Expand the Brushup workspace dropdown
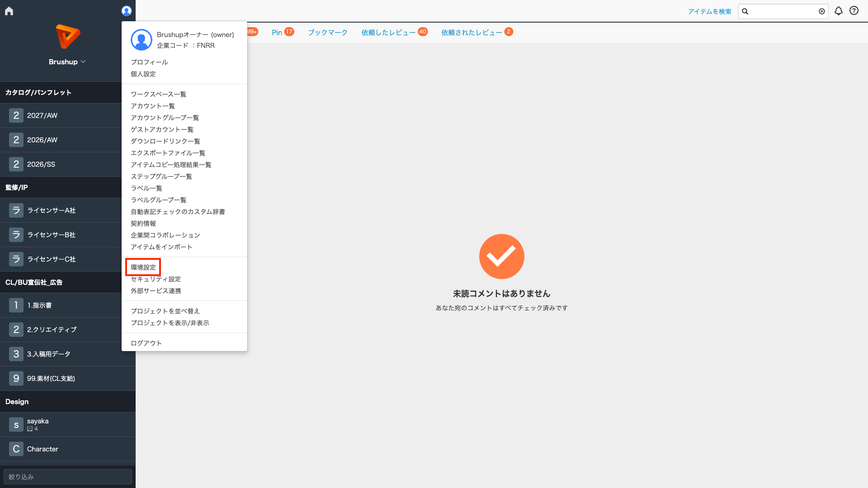868x488 pixels. [x=67, y=62]
